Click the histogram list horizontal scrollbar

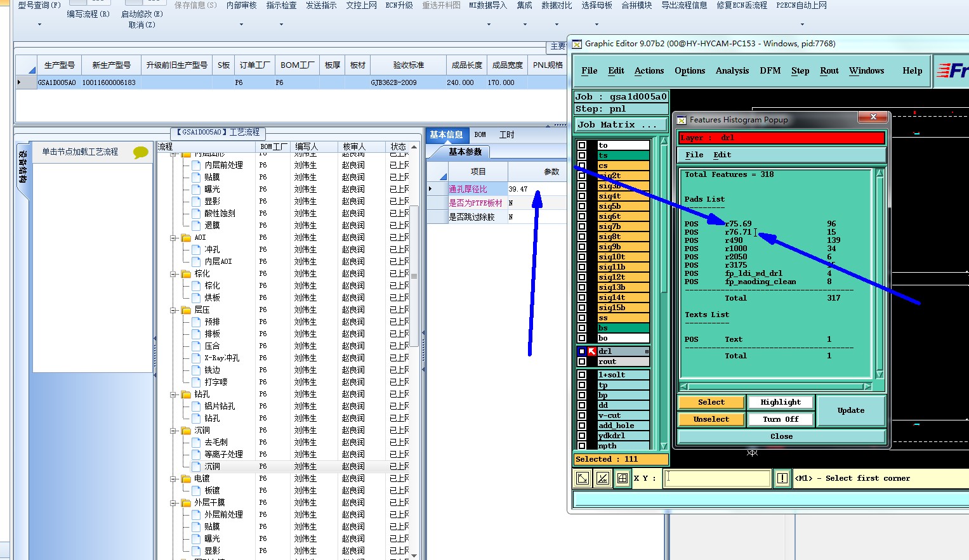[x=775, y=386]
